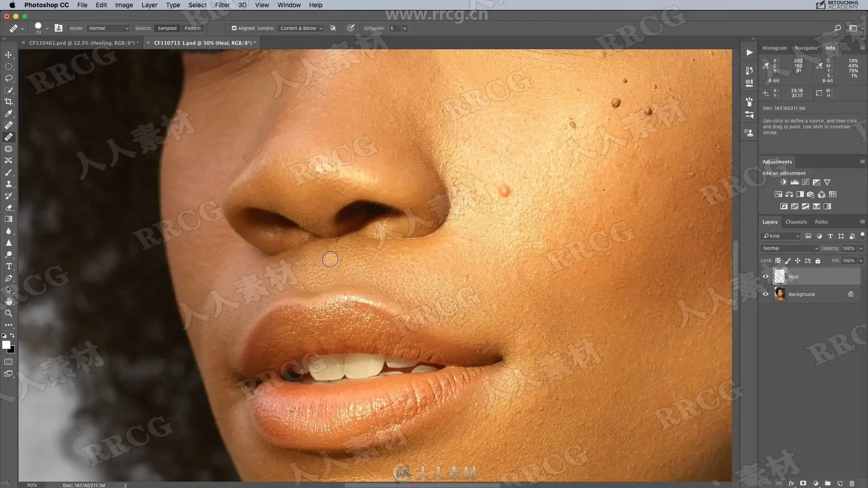Select the Clone Stamp tool
Image resolution: width=868 pixels, height=488 pixels.
pos(9,184)
